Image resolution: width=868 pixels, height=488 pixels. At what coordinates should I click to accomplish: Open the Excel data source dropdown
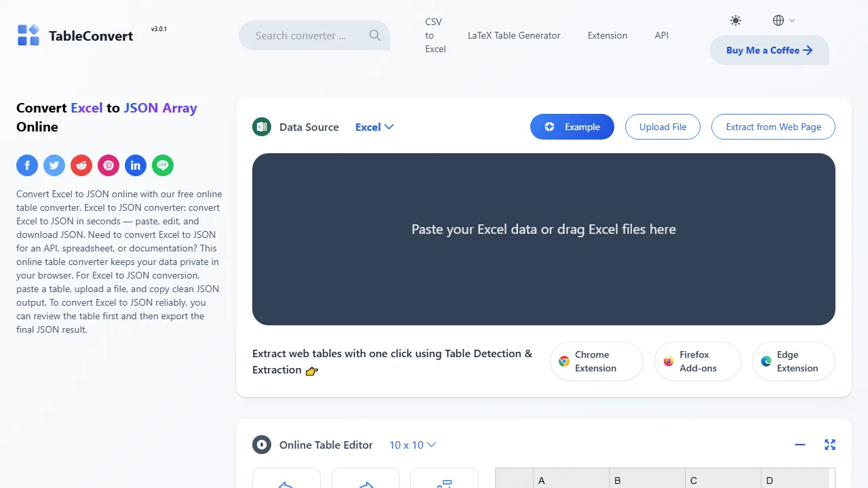click(x=374, y=127)
